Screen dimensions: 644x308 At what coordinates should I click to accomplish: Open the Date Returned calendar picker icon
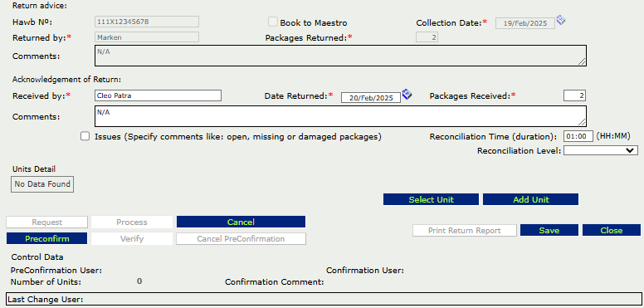pos(407,95)
